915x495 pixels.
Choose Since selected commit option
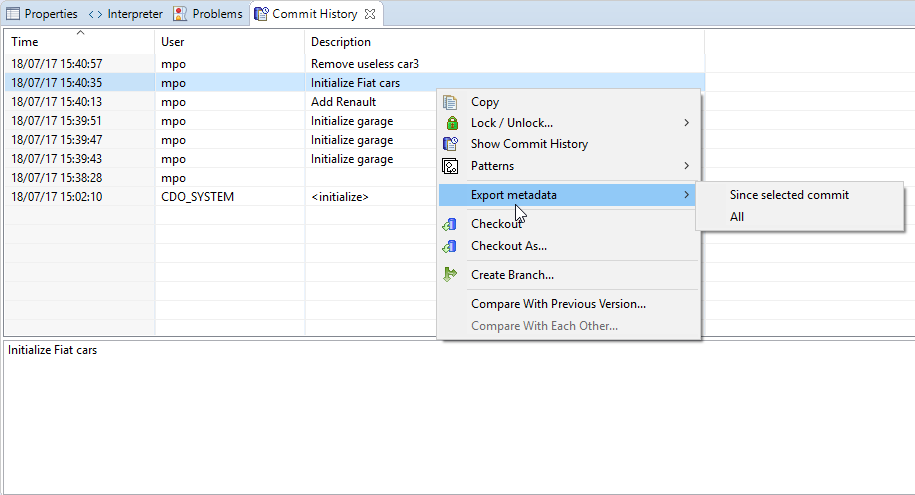(789, 195)
